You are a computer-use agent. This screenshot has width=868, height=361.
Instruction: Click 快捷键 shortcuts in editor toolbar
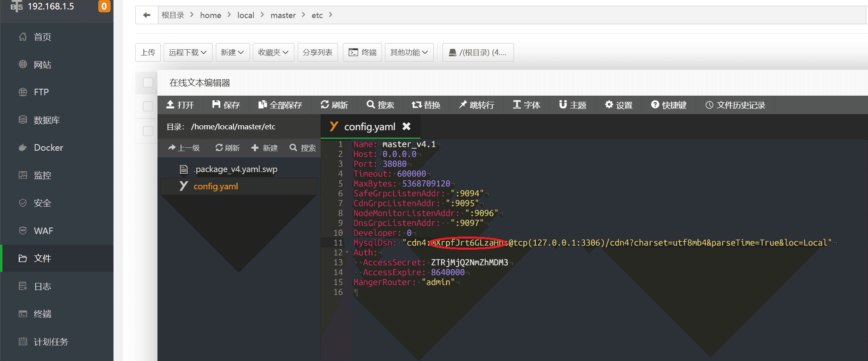tap(669, 105)
